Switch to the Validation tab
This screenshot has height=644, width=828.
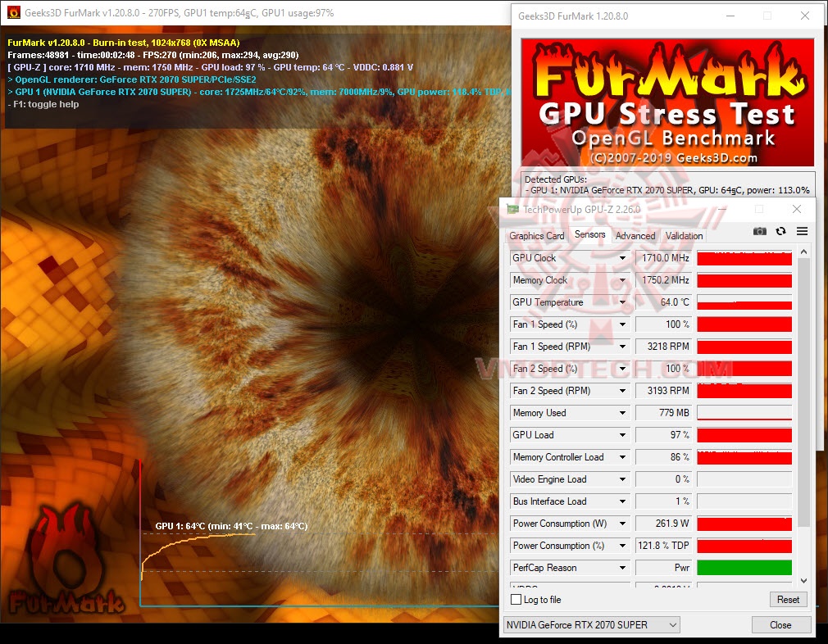point(684,235)
